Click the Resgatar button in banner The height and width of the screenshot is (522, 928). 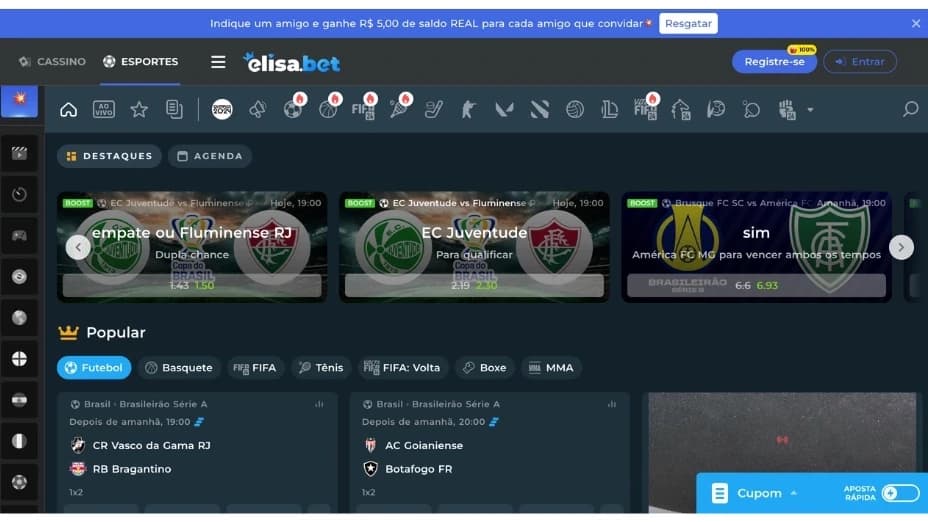click(688, 24)
